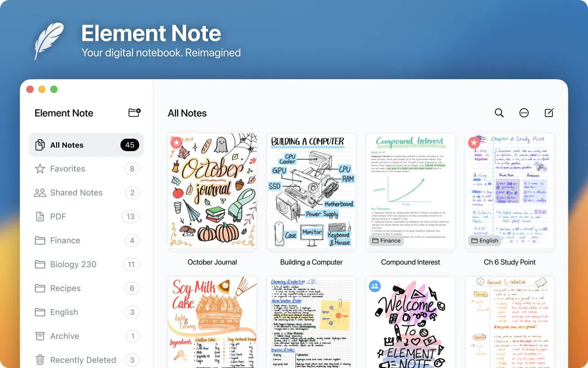Click the box icon beside Archive
The height and width of the screenshot is (368, 588).
coord(40,336)
